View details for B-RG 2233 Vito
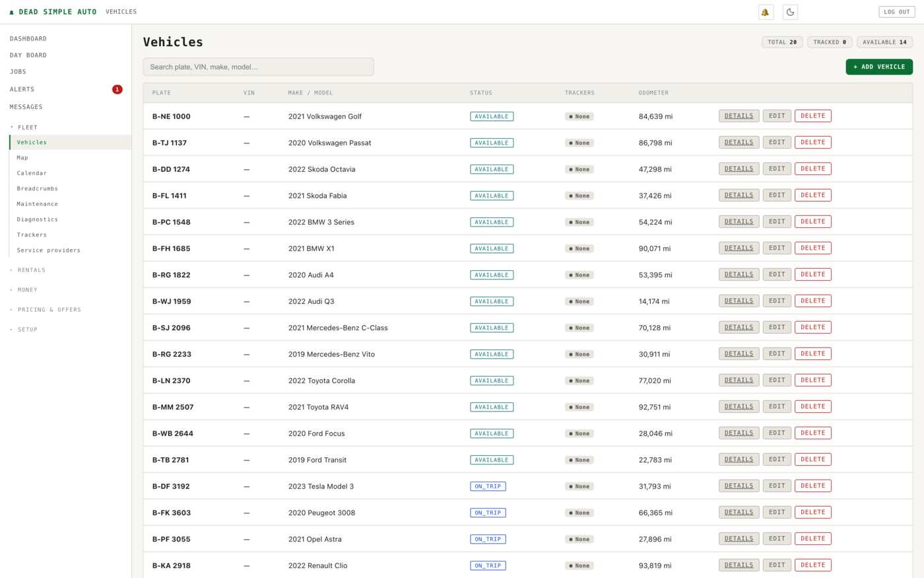This screenshot has width=924, height=578. pyautogui.click(x=739, y=353)
